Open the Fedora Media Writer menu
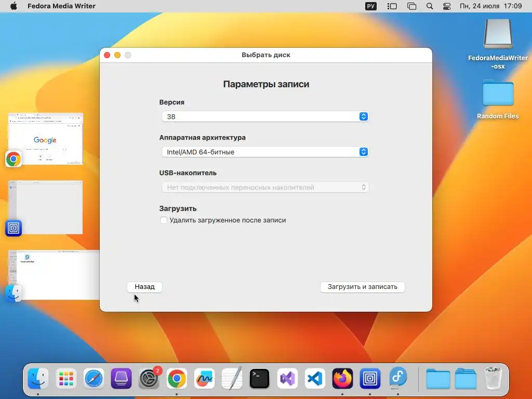This screenshot has width=532, height=399. pos(61,6)
